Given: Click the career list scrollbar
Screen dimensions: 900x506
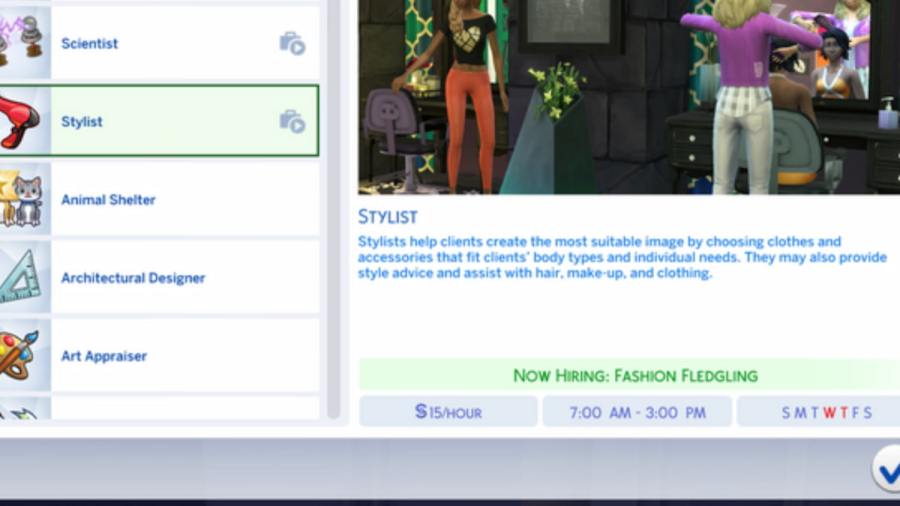Looking at the screenshot, I should click(333, 209).
